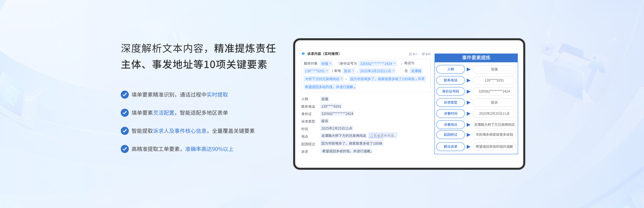The image size is (644, 208).
Task: Click the 希望退回多收的钱并道歉 value
Action: pos(494,147)
